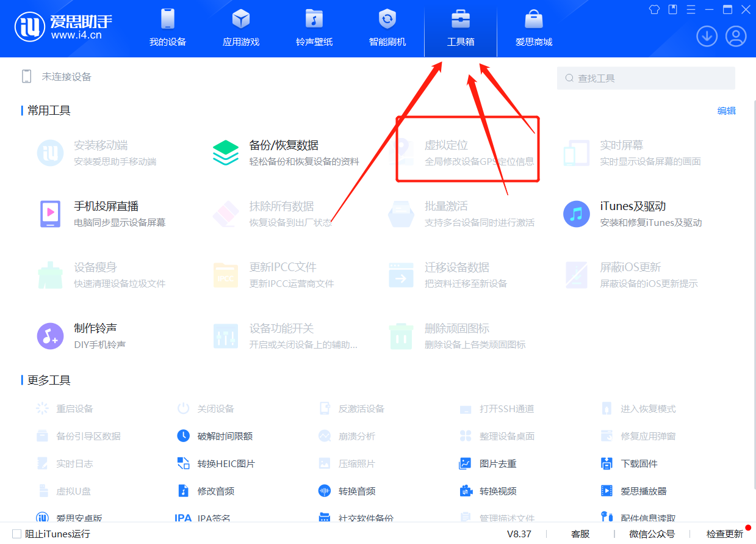This screenshot has height=544, width=756.
Task: Open 屏蔽iOS更新 icon
Action: (577, 275)
